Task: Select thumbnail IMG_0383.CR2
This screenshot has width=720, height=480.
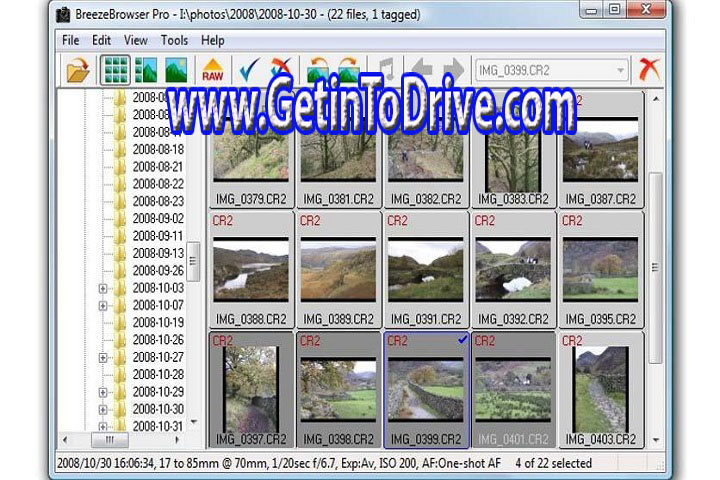Action: tap(513, 152)
